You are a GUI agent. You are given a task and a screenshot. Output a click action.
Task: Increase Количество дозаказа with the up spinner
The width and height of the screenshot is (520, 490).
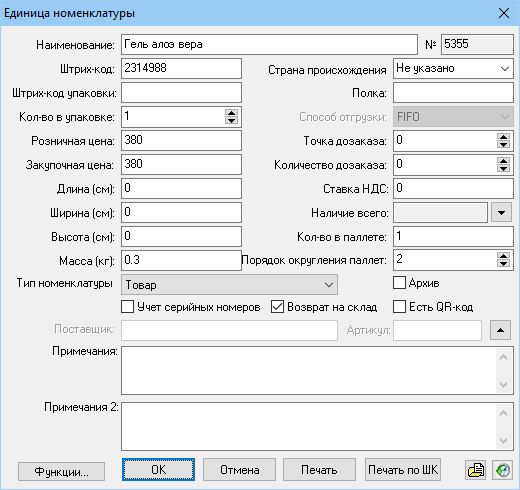pyautogui.click(x=503, y=161)
